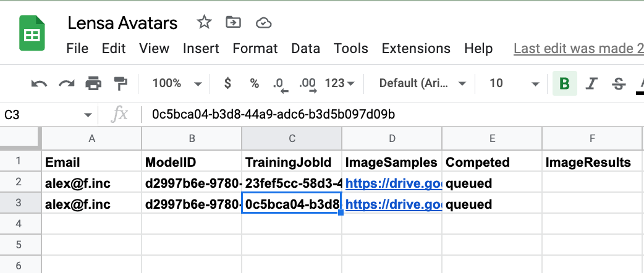Click the undo arrow
The image size is (644, 273).
click(x=39, y=83)
